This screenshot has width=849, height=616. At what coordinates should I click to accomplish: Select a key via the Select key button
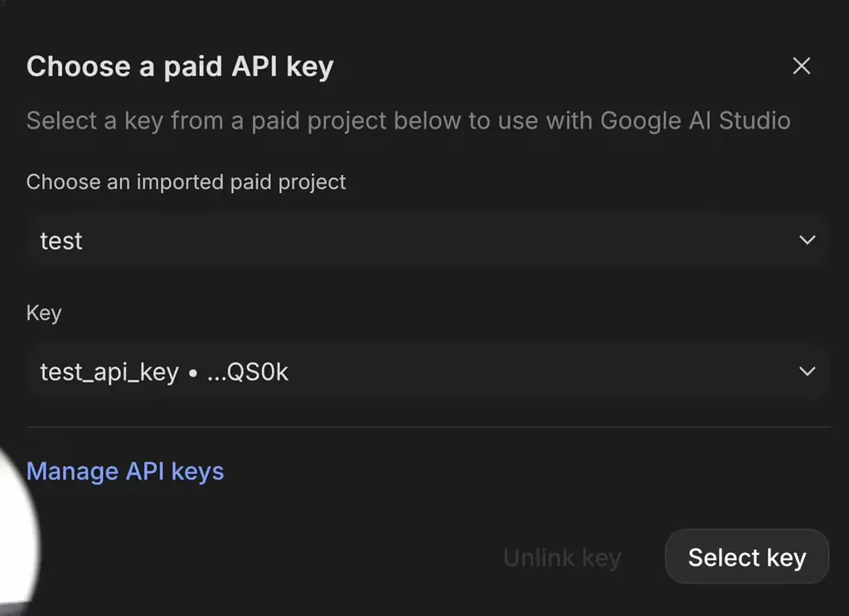tap(745, 556)
